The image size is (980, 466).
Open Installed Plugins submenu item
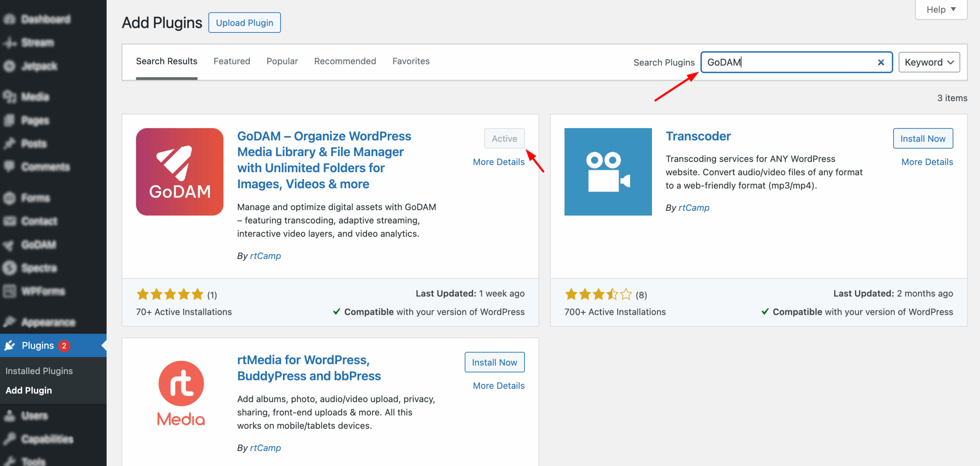39,371
